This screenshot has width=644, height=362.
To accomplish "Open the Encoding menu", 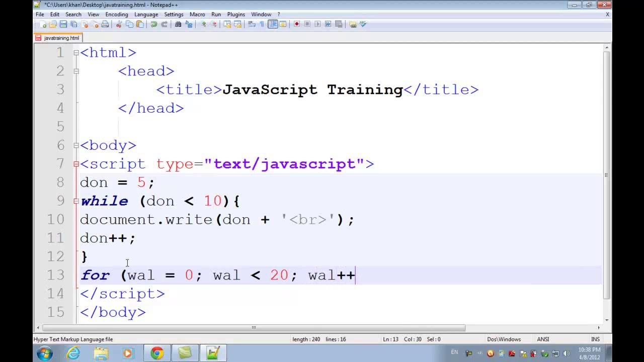I will (117, 15).
